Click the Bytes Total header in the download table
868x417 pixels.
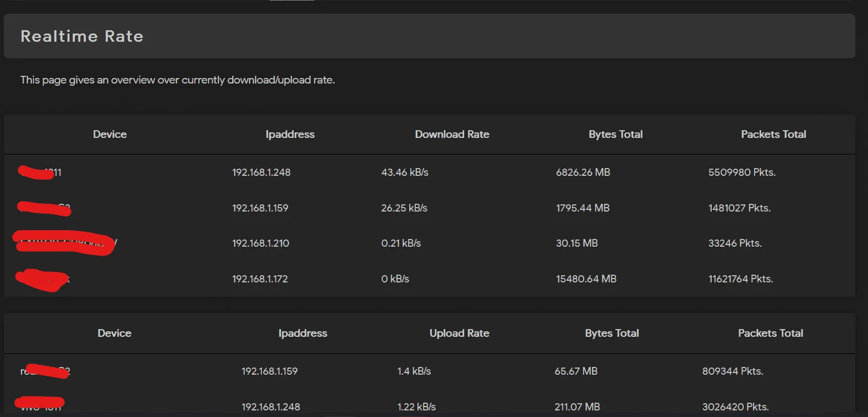click(x=616, y=135)
